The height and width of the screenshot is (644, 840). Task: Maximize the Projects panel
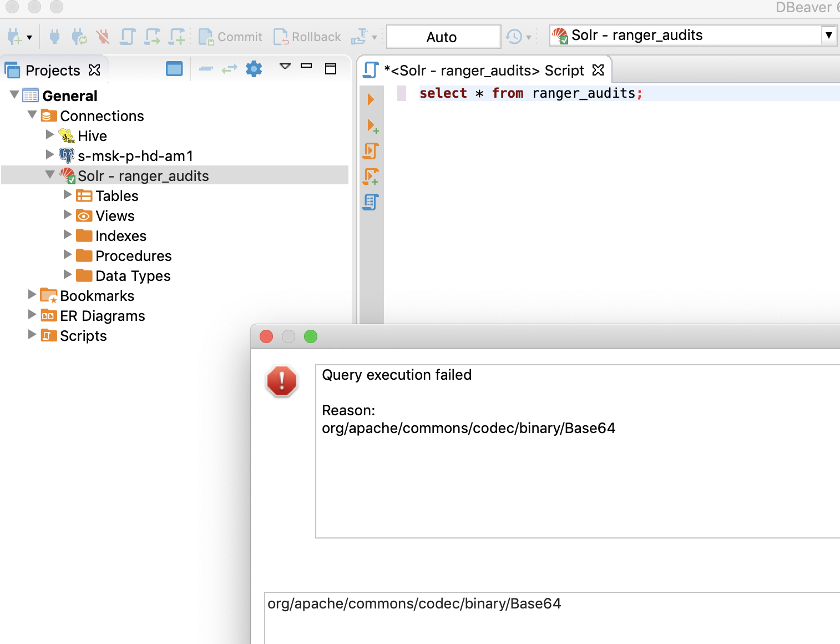[x=331, y=69]
